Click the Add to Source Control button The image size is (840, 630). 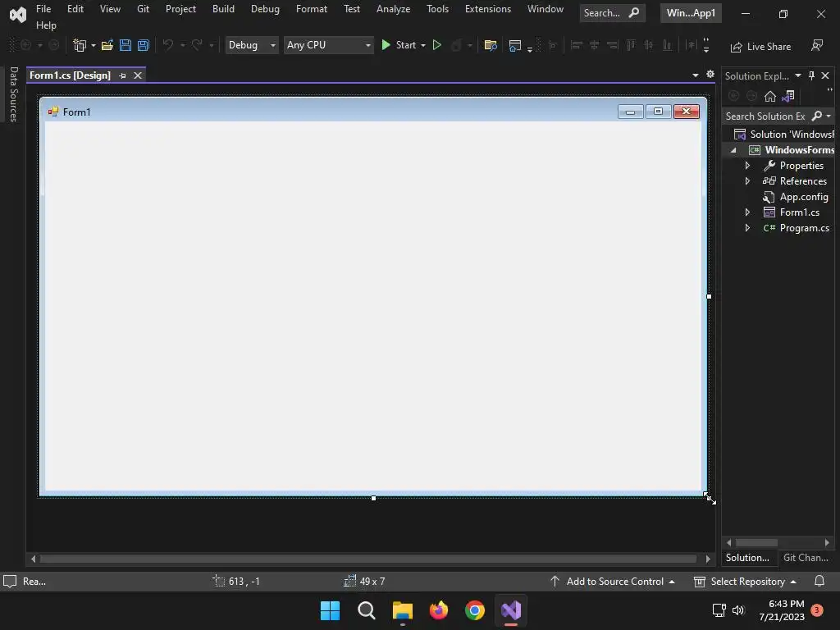[612, 582]
